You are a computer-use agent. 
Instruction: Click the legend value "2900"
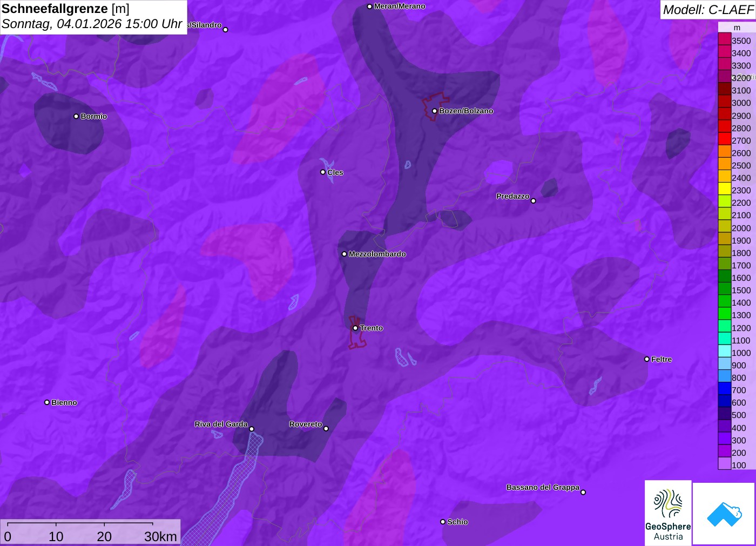[741, 116]
